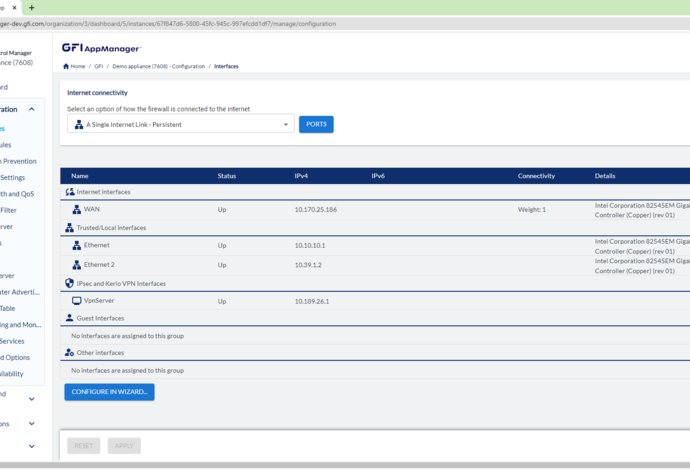This screenshot has width=690, height=469.
Task: Click the WAN interface network icon
Action: coord(77,210)
